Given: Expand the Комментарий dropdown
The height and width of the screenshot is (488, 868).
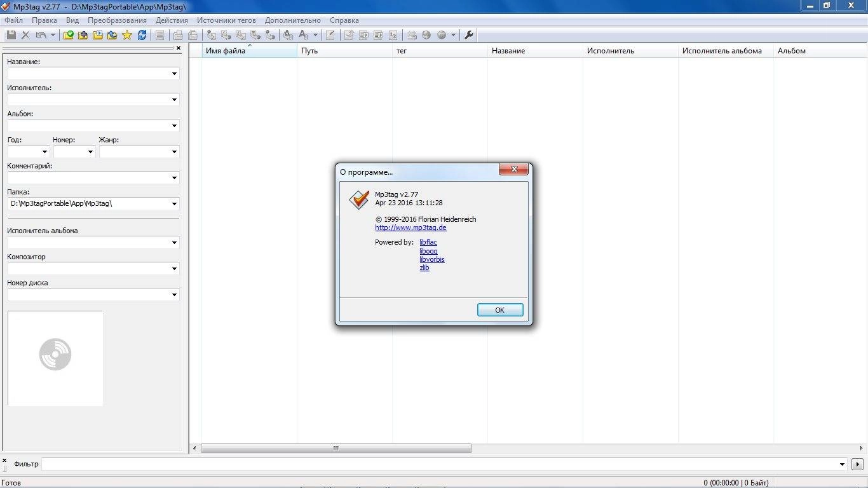Looking at the screenshot, I should coord(174,178).
